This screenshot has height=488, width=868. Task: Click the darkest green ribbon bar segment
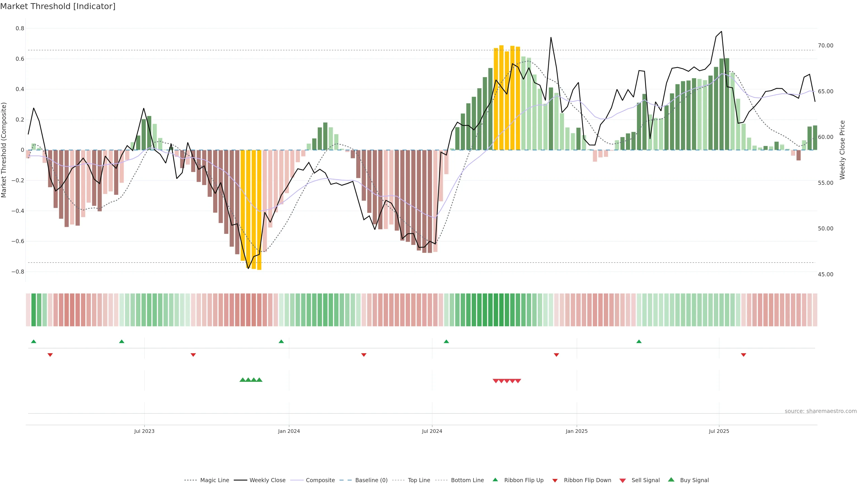[501, 310]
